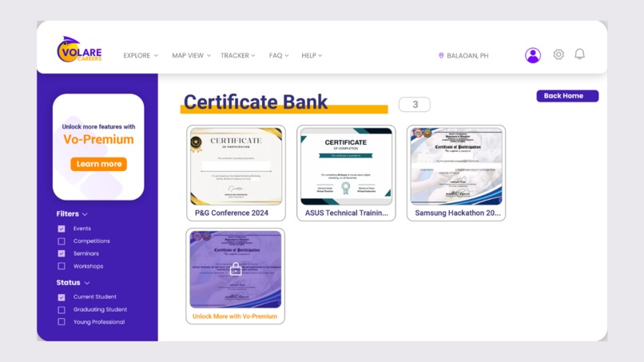Enable the Competitions filter checkbox
Viewport: 644px width, 362px height.
tap(62, 241)
